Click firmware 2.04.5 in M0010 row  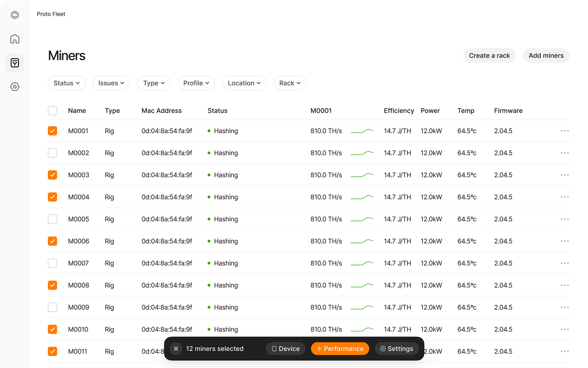pyautogui.click(x=503, y=329)
